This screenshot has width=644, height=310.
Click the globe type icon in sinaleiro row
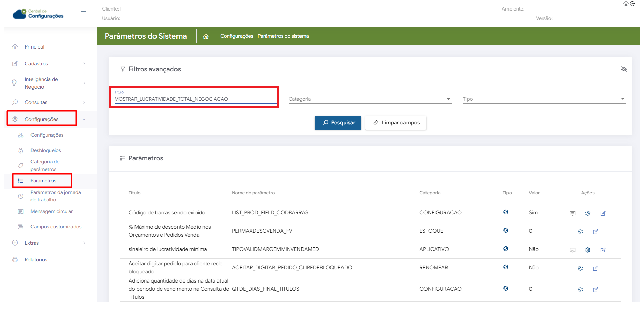click(506, 249)
